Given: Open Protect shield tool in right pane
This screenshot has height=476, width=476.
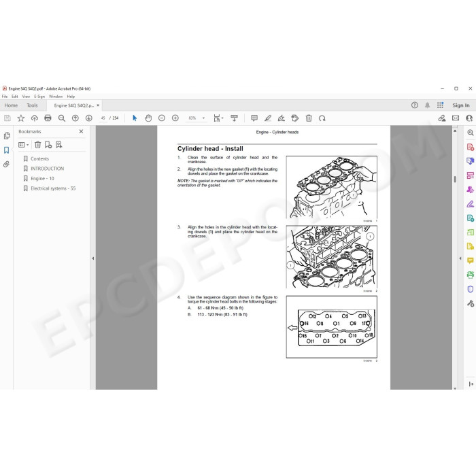Looking at the screenshot, I should point(471,289).
